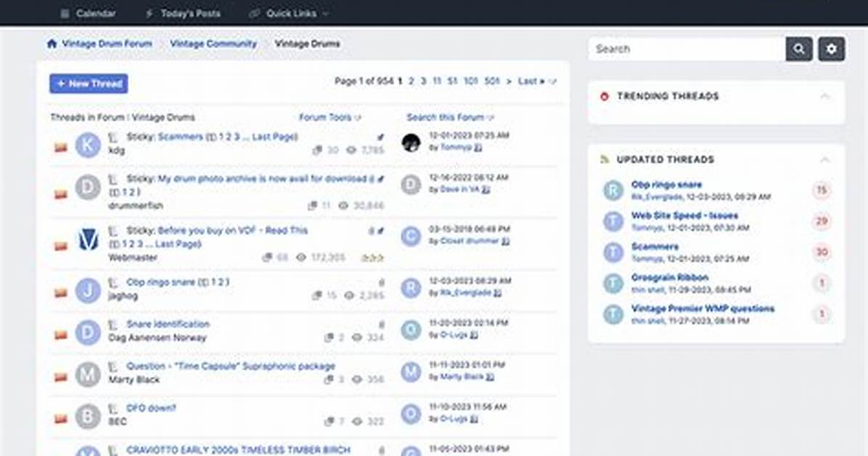Open the sticky Scammers thread
The image size is (868, 456).
(181, 137)
